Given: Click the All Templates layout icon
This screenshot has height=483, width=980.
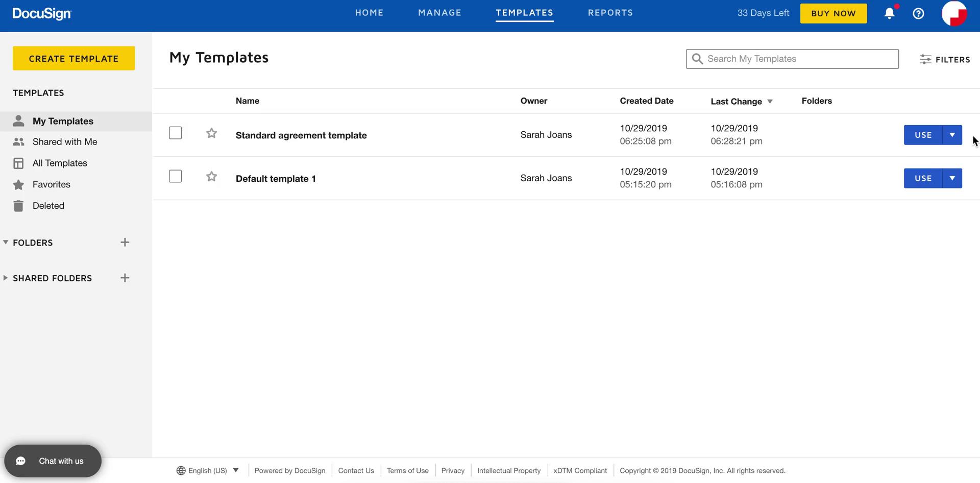Looking at the screenshot, I should 18,163.
